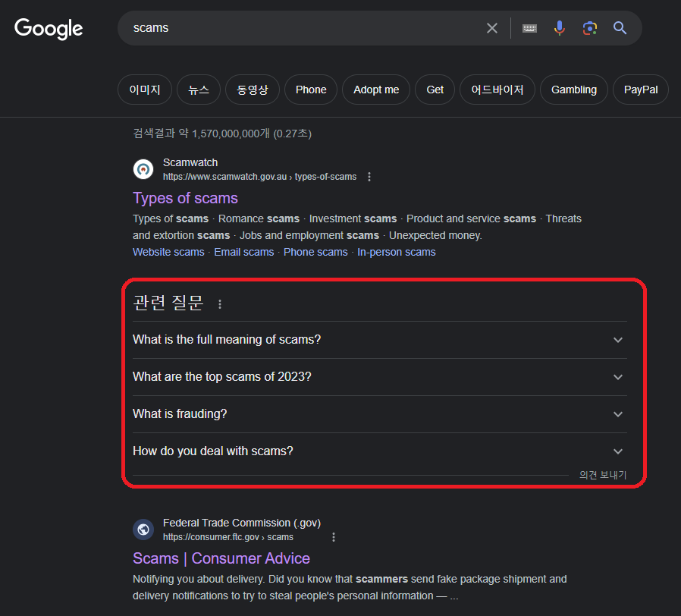
Task: Clear the search box with the X icon
Action: (x=491, y=28)
